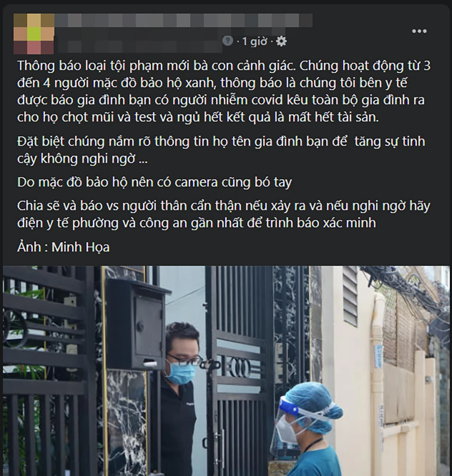This screenshot has height=476, width=452.
Task: Click the gear privacy icon beside timestamp
Action: point(281,41)
